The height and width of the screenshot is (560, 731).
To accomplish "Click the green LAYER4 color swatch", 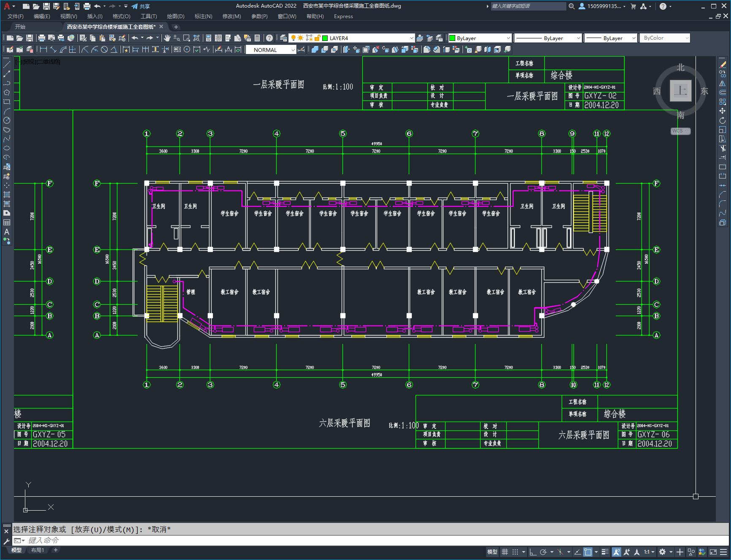I will (x=325, y=38).
